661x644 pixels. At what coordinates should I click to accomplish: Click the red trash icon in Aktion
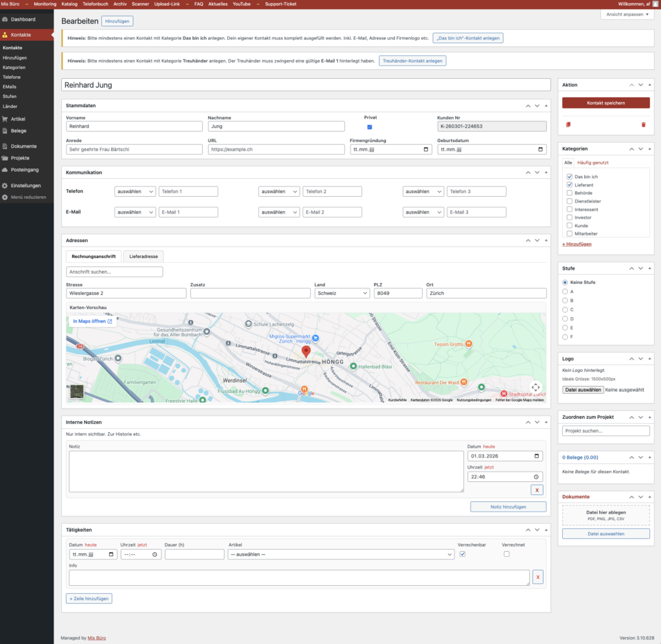click(643, 125)
